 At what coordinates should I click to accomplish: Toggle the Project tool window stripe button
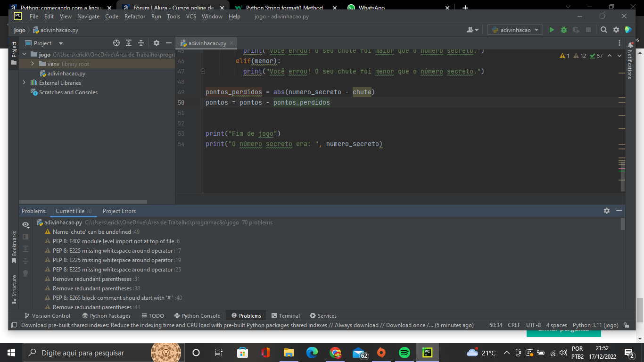point(14,53)
